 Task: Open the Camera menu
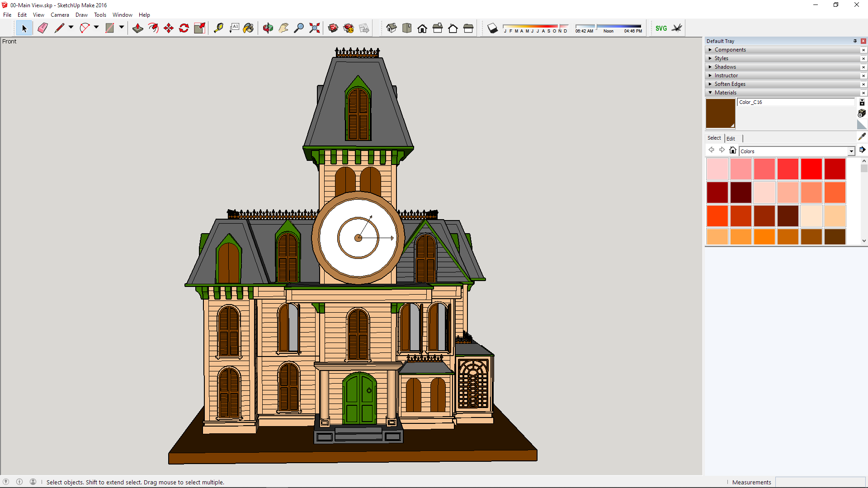pos(60,15)
